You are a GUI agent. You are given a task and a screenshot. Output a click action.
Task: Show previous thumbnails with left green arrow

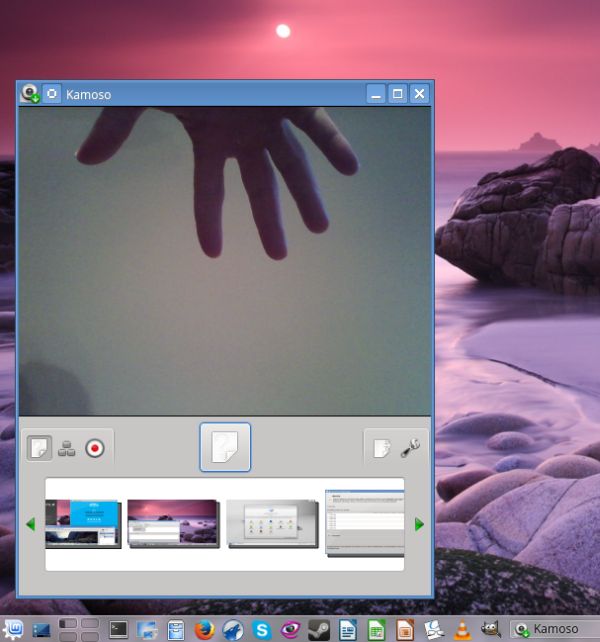[30, 524]
